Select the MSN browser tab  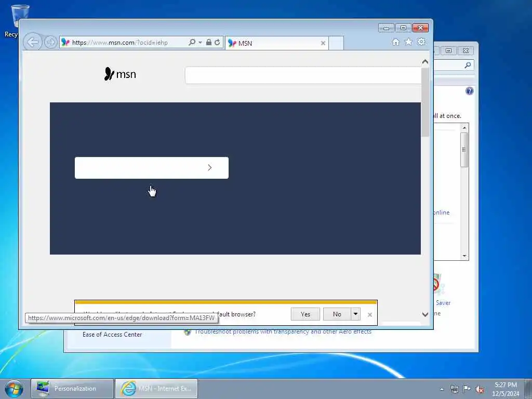pyautogui.click(x=276, y=43)
